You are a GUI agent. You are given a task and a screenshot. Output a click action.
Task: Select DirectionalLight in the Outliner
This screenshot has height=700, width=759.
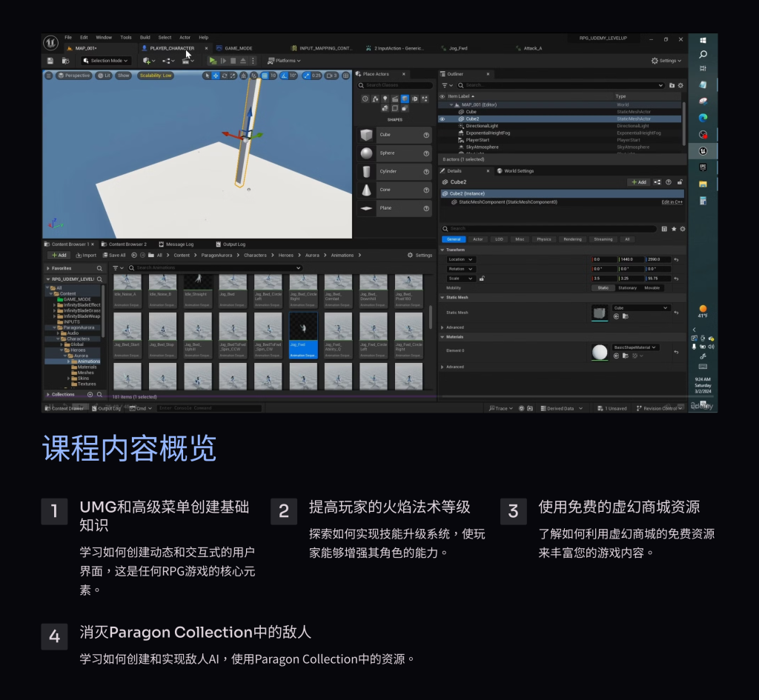pos(482,126)
